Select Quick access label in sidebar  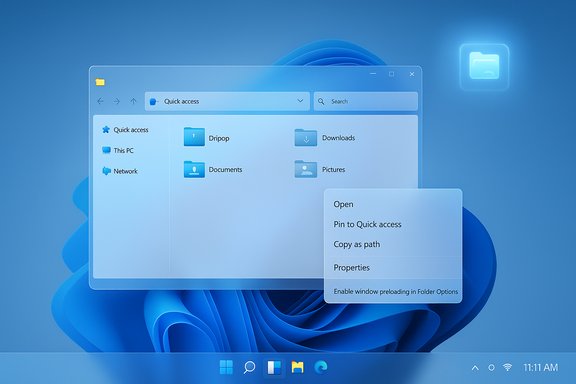pyautogui.click(x=131, y=130)
